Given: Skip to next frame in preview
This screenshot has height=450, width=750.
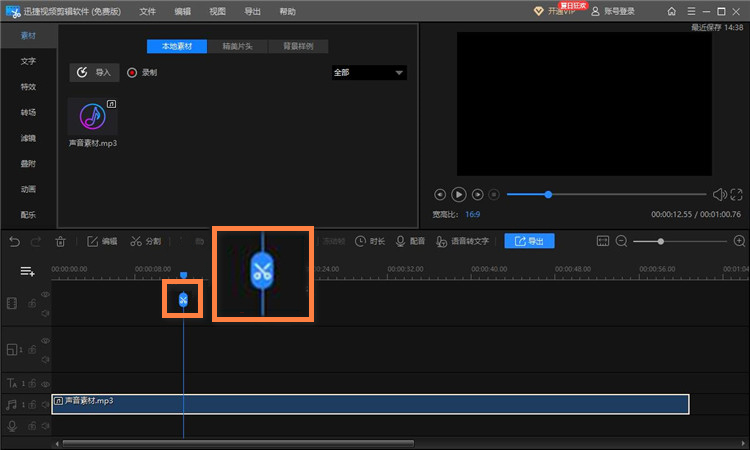Looking at the screenshot, I should tap(477, 195).
